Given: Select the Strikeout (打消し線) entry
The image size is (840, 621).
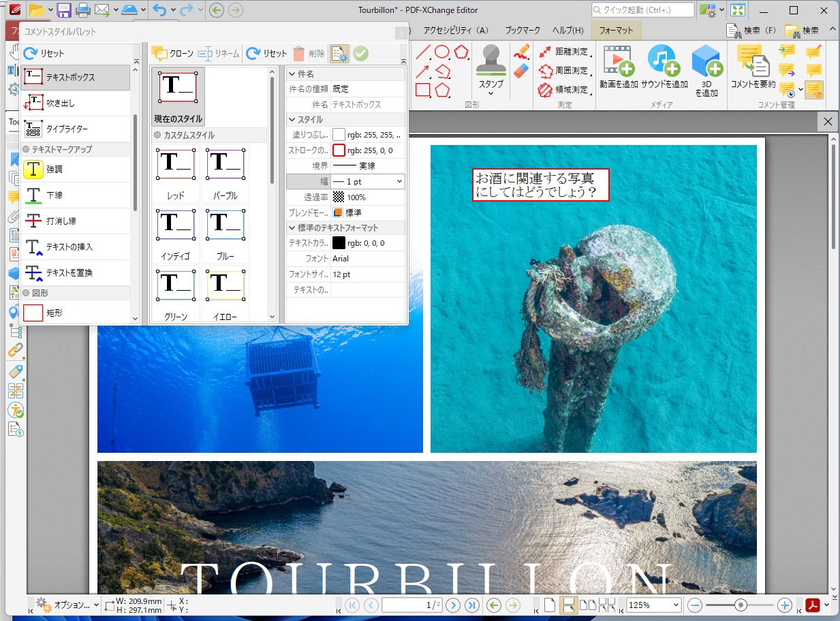Looking at the screenshot, I should tap(75, 221).
